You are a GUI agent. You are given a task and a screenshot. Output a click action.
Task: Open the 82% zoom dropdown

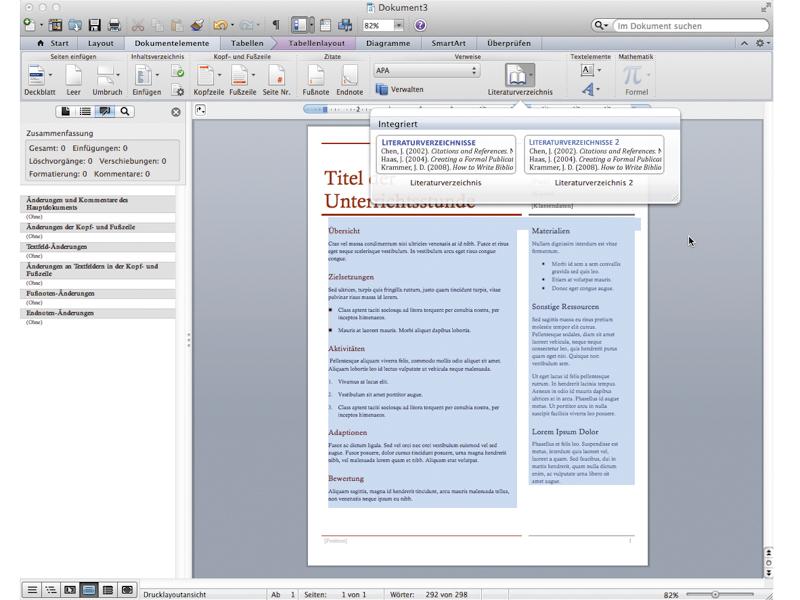(398, 26)
